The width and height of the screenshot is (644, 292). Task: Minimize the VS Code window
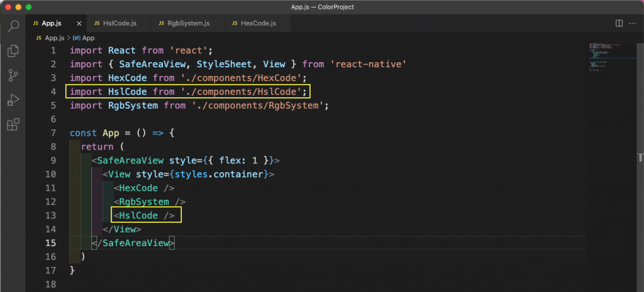[x=18, y=7]
